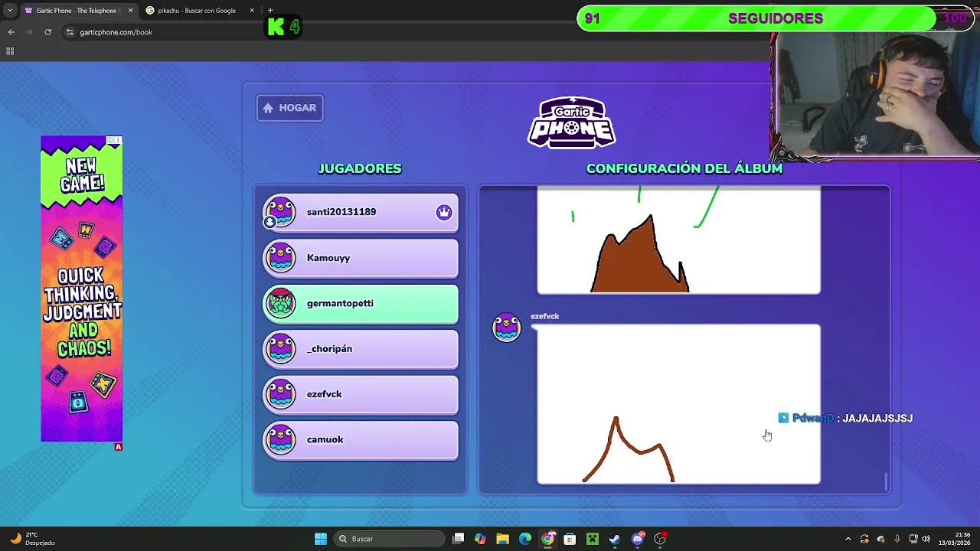The height and width of the screenshot is (551, 980).
Task: Reload the current page
Action: click(47, 32)
